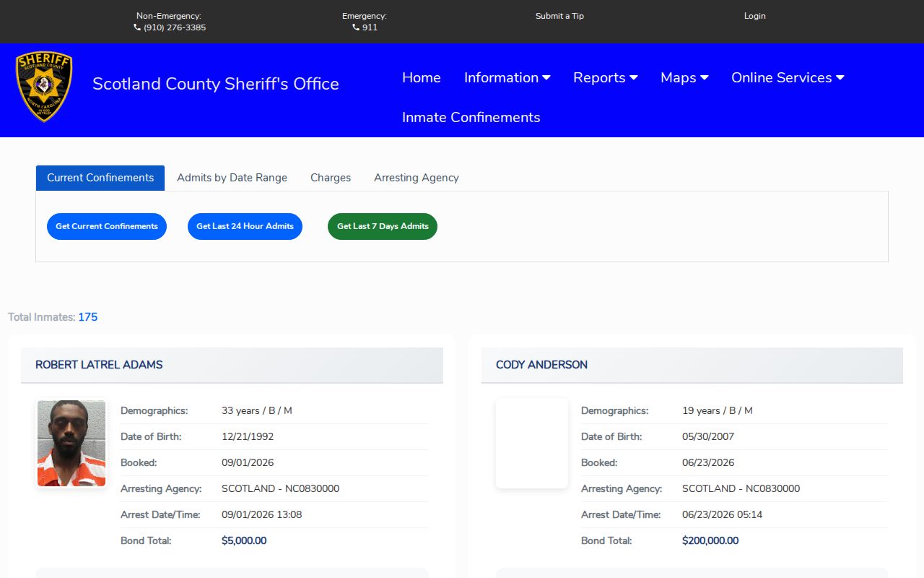Click the phone icon beside 911
Viewport: 924px width, 578px height.
(356, 27)
